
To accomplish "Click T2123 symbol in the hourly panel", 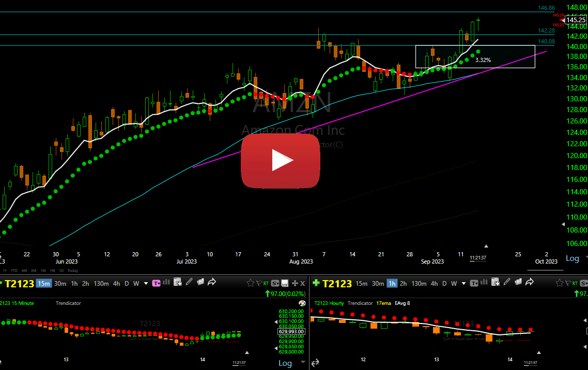I will [x=337, y=284].
